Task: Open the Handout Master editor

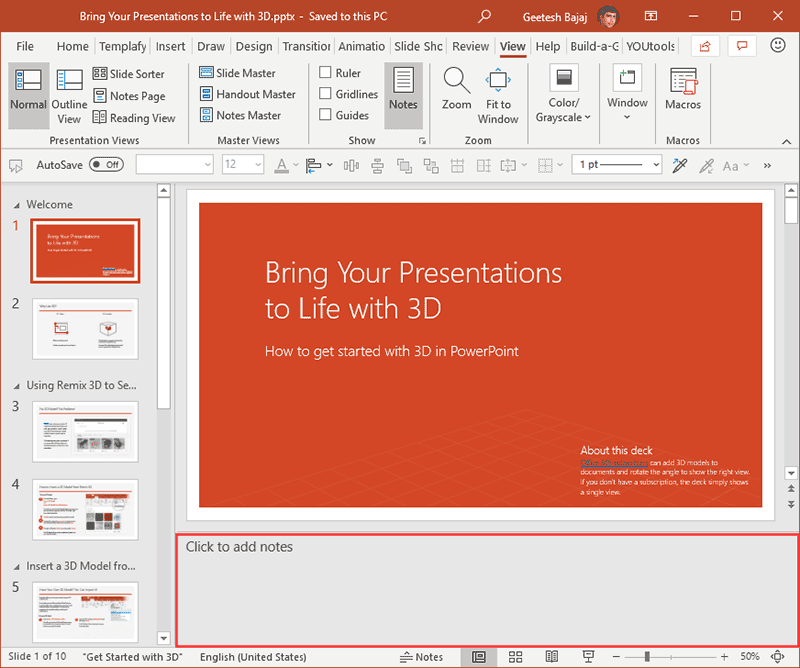Action: pos(249,94)
